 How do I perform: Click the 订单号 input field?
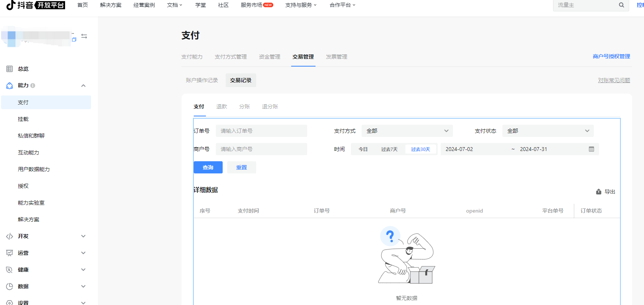tap(261, 131)
